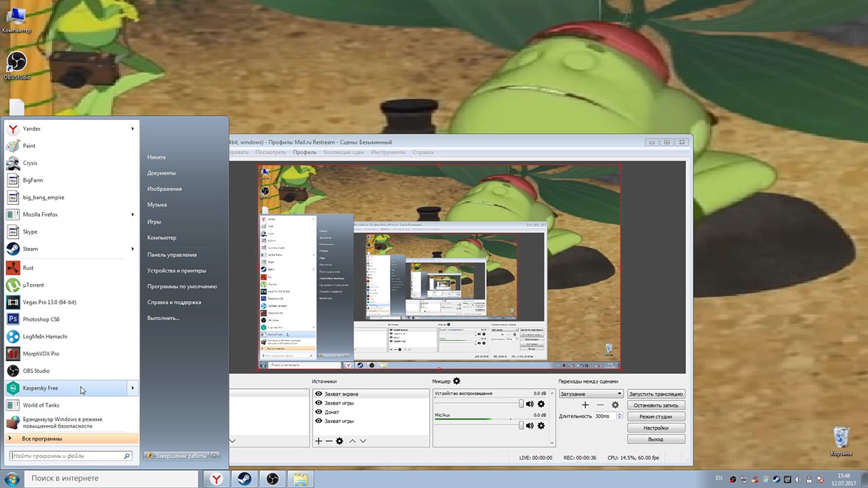Open gear settings for Mic/Aux channel
This screenshot has width=868, height=488.
pyautogui.click(x=540, y=426)
